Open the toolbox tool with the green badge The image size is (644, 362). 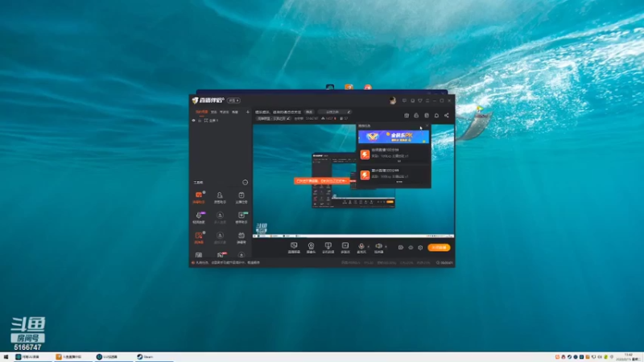click(242, 217)
